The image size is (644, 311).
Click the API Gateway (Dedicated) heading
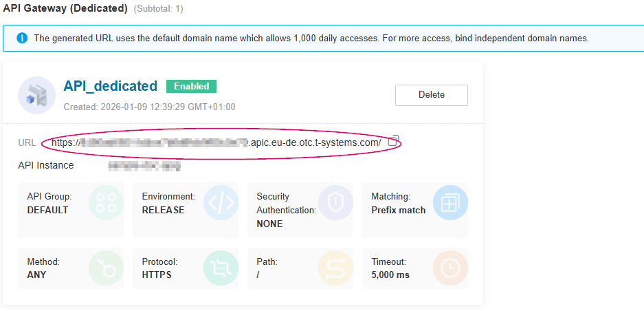tap(65, 9)
